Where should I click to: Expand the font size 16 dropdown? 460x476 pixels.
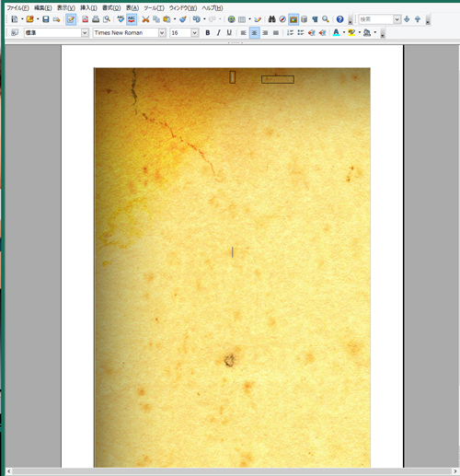point(195,32)
